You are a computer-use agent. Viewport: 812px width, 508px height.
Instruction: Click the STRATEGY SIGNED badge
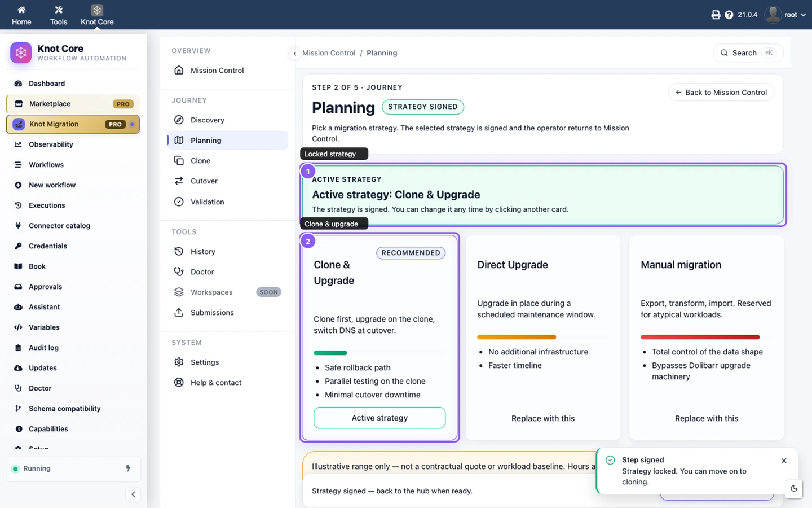[423, 107]
